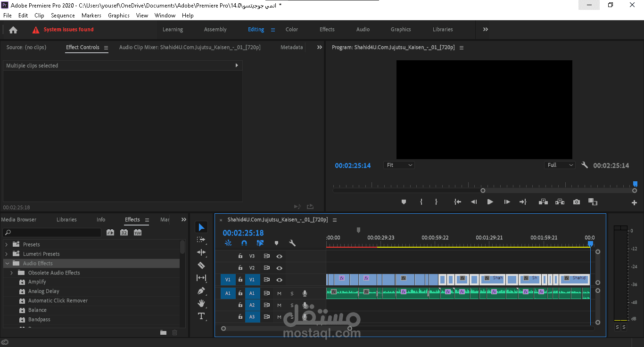
Task: Filter by YUV effects
Action: (138, 233)
